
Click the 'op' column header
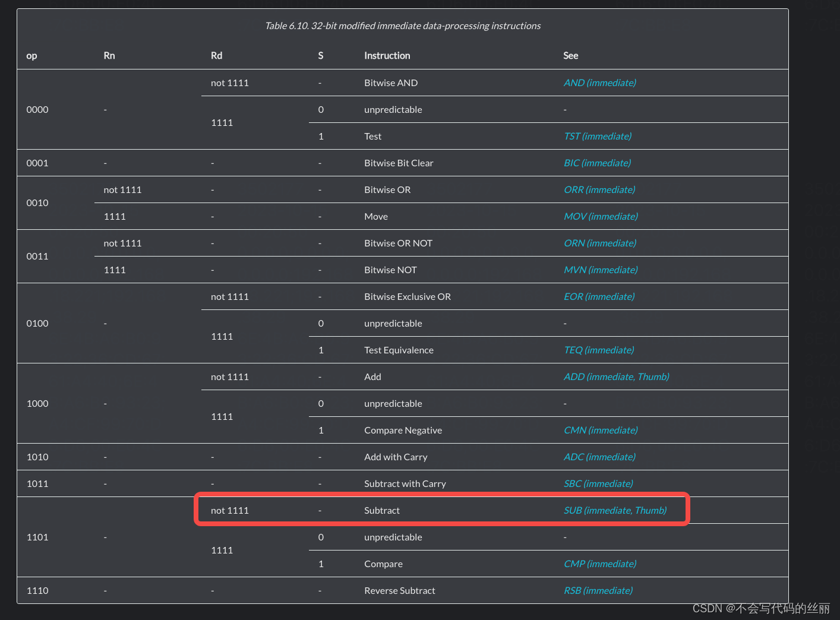[31, 56]
